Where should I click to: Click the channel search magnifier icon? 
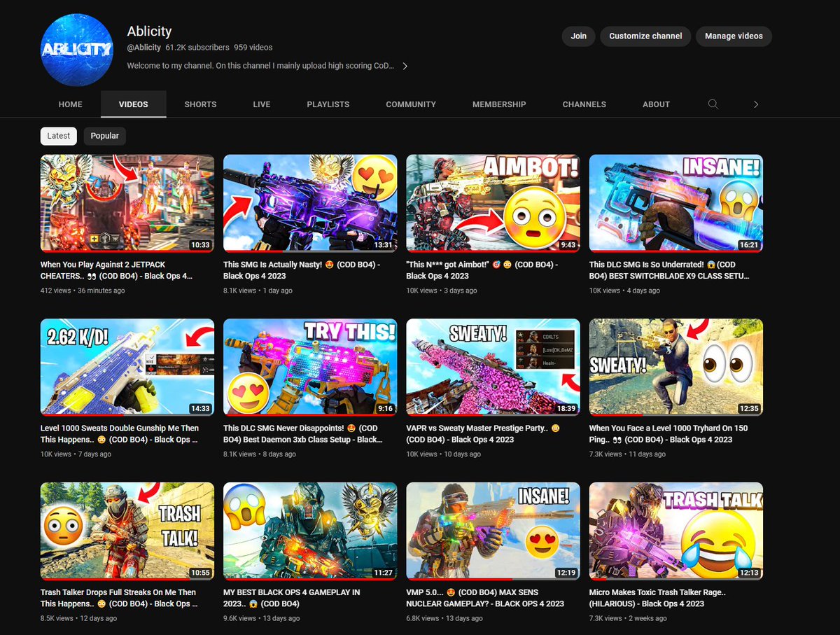(x=713, y=104)
